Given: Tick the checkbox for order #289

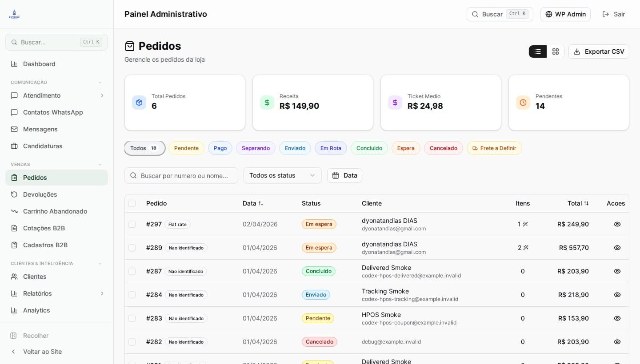Looking at the screenshot, I should pyautogui.click(x=132, y=248).
